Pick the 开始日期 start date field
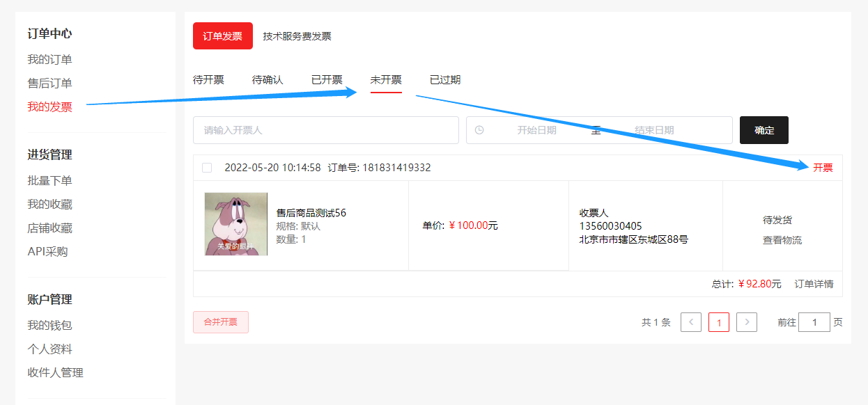The height and width of the screenshot is (405, 868). 536,130
